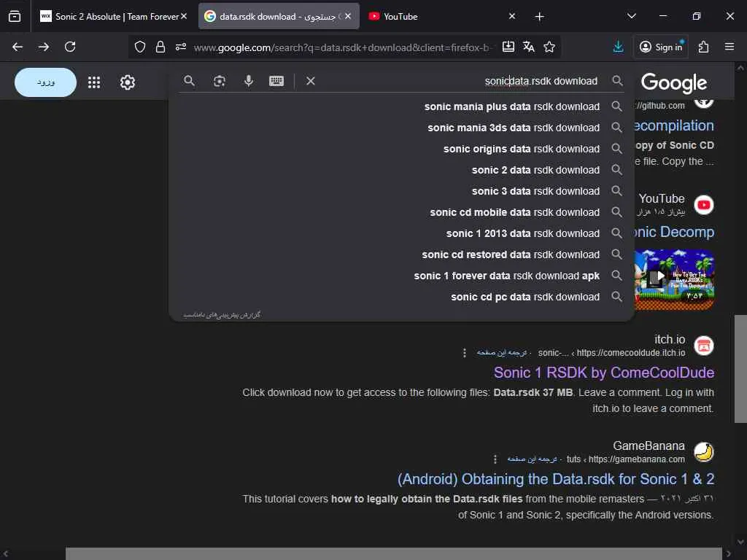Open tracking protection shield icon
This screenshot has width=747, height=560.
coord(139,47)
